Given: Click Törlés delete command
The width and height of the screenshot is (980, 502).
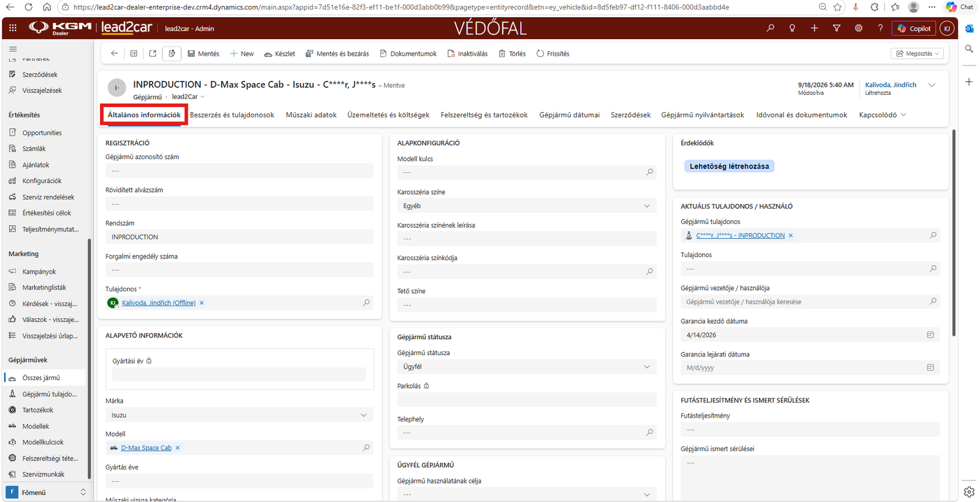Looking at the screenshot, I should 512,54.
